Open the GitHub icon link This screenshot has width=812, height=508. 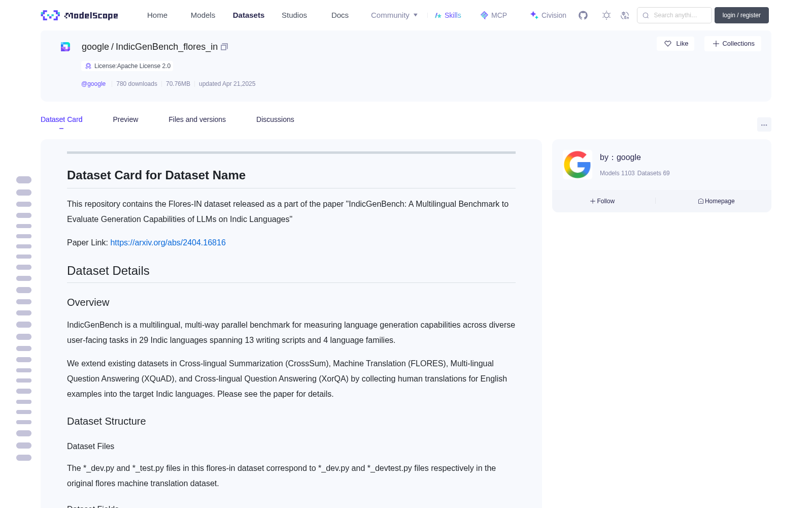point(583,15)
